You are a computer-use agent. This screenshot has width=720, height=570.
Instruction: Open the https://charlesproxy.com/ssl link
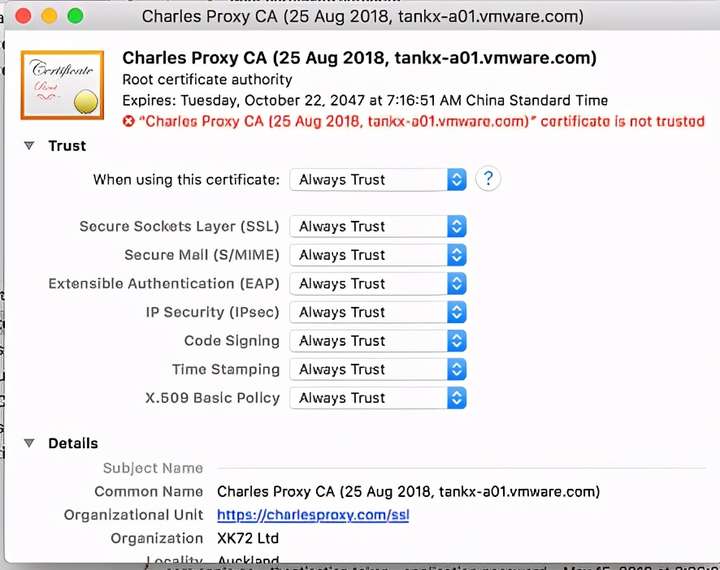coord(313,515)
